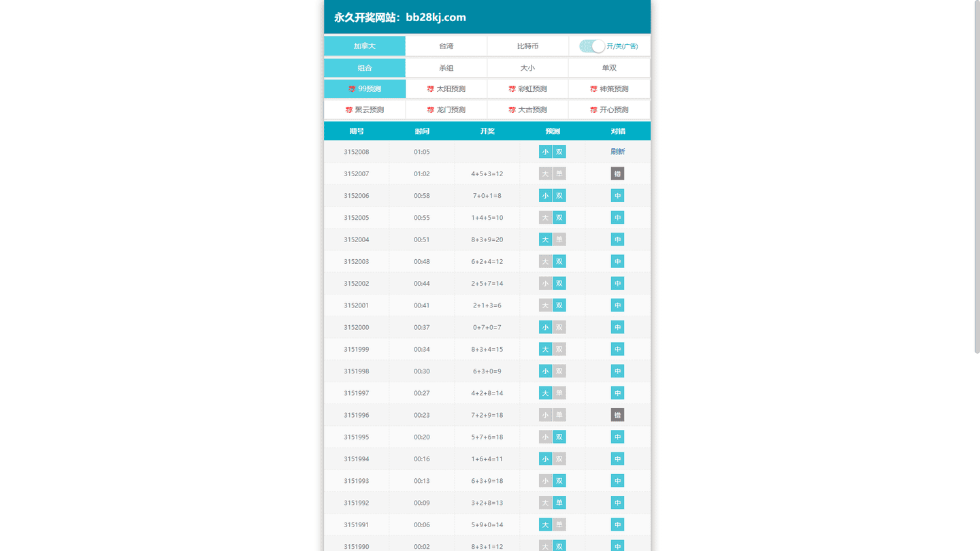980x551 pixels.
Task: Click the 错 result badge in row 3151996
Action: click(x=618, y=415)
